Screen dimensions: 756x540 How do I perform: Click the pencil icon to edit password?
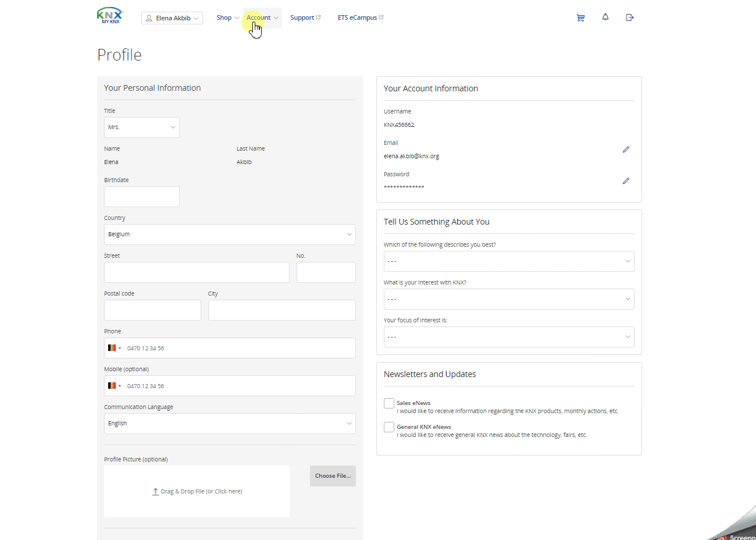tap(626, 181)
